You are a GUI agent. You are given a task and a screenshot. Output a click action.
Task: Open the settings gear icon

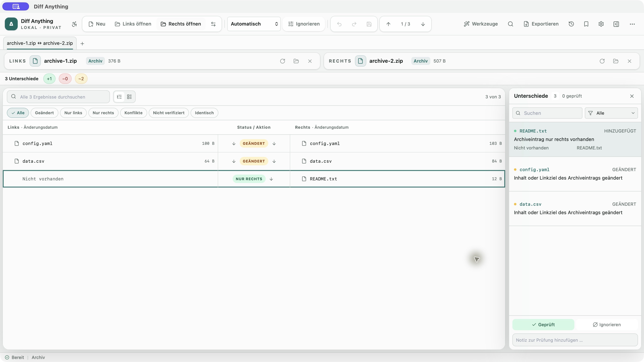601,24
